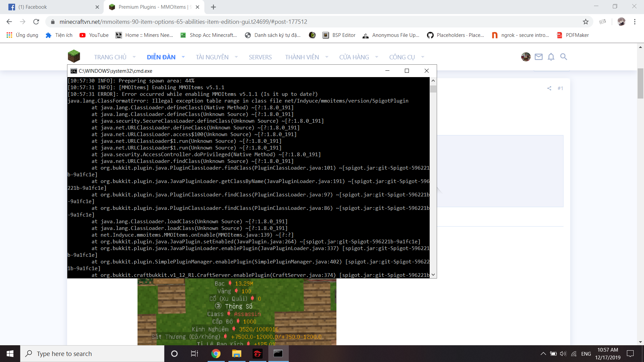Click the site search magnifier icon
The width and height of the screenshot is (644, 362).
(563, 57)
